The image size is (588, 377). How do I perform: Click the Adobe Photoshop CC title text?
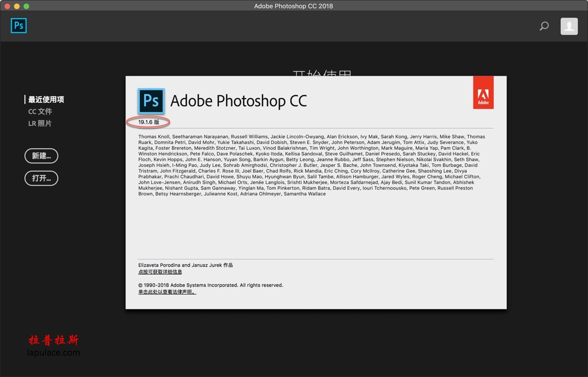(238, 101)
